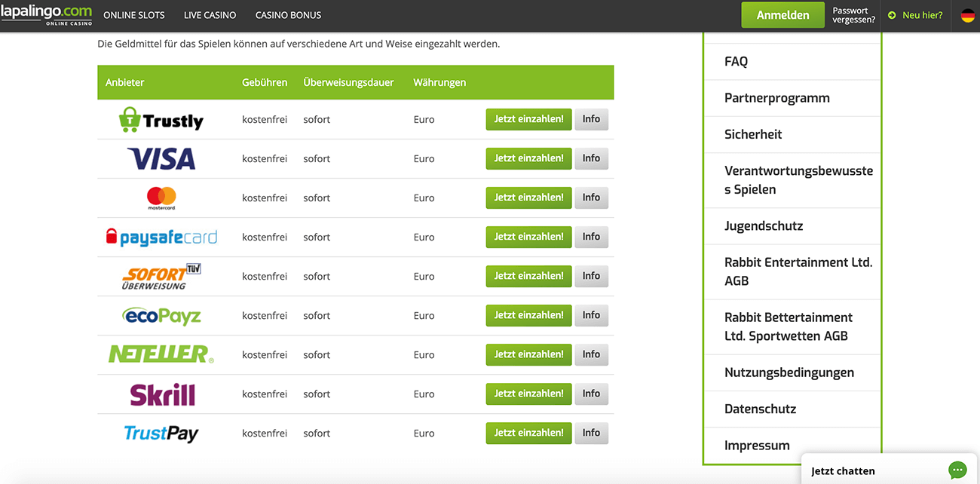This screenshot has height=484, width=980.
Task: Deposit now with paysafecard
Action: pyautogui.click(x=528, y=237)
